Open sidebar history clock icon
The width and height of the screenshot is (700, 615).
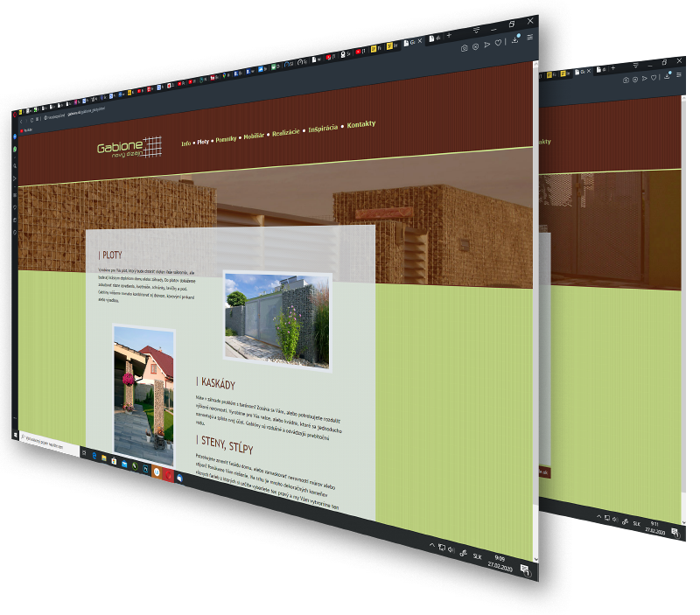pyautogui.click(x=14, y=232)
